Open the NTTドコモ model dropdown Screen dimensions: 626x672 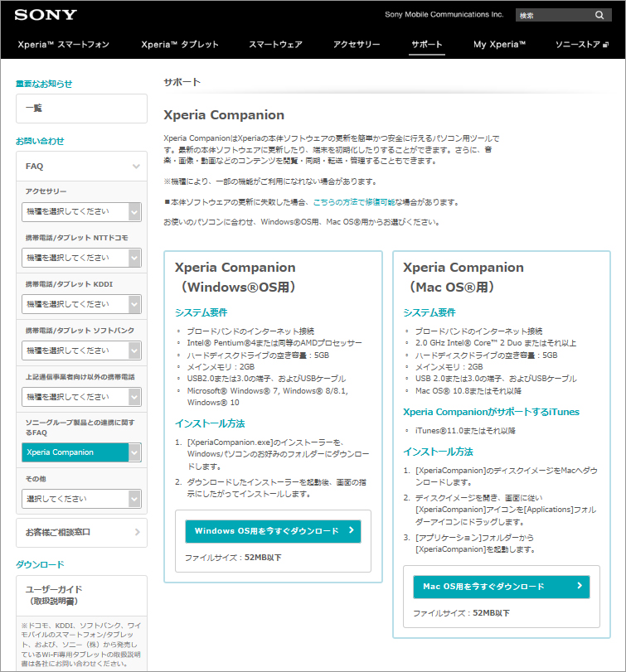tap(81, 258)
